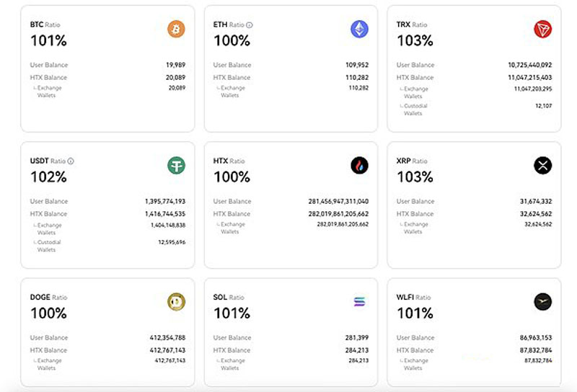
Task: Click the SOL 101% ratio value
Action: 232,313
